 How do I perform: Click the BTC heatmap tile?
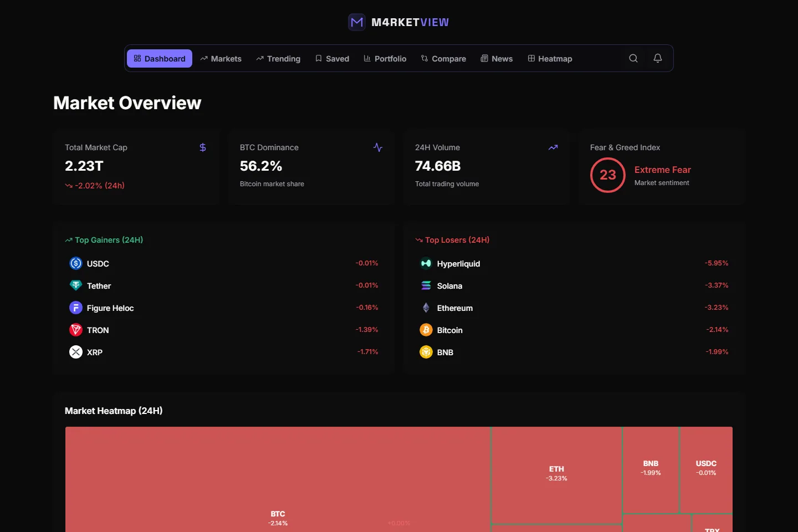pos(278,479)
